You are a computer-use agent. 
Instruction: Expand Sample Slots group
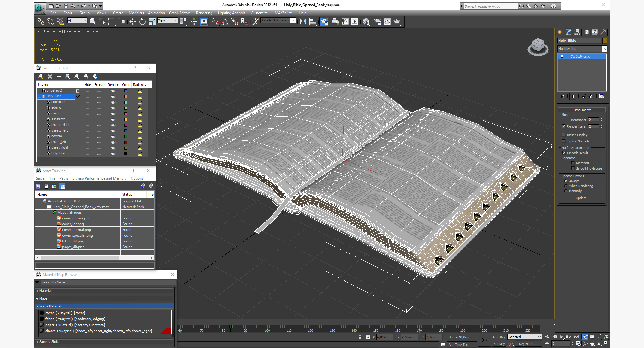[x=104, y=342]
